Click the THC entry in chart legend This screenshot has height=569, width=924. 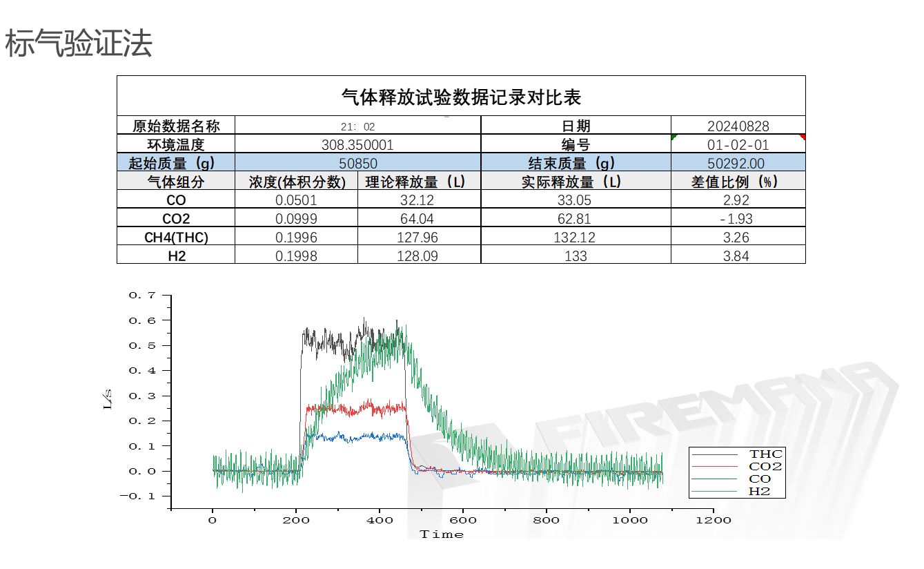coord(766,454)
